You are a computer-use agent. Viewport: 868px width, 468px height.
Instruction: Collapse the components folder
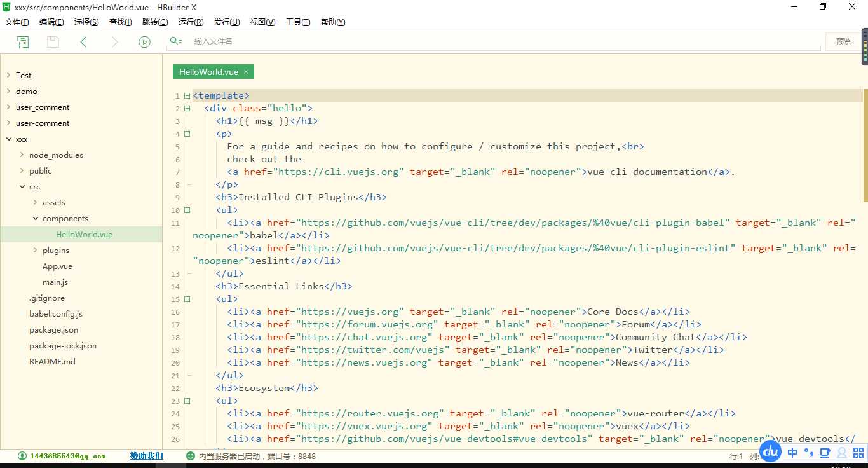[x=35, y=218]
